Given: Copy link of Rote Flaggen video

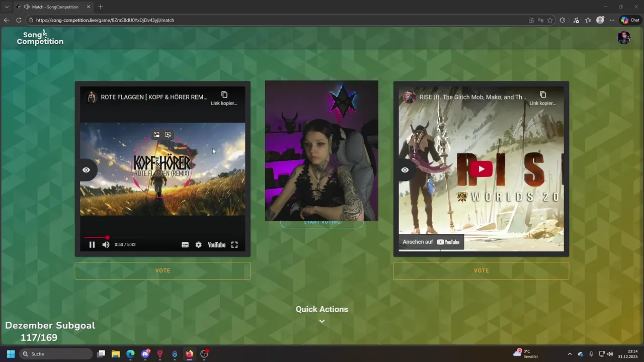Looking at the screenshot, I should pos(224,98).
